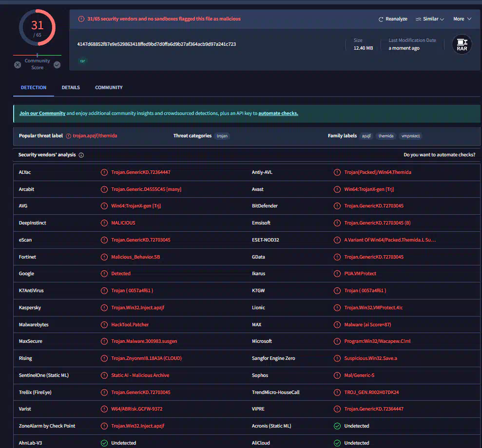Click the RAR file type icon
482x448 pixels.
coord(462,45)
